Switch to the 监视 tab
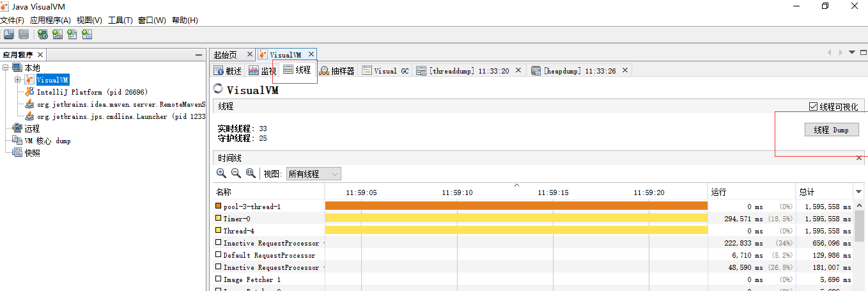The width and height of the screenshot is (868, 291). [x=262, y=71]
